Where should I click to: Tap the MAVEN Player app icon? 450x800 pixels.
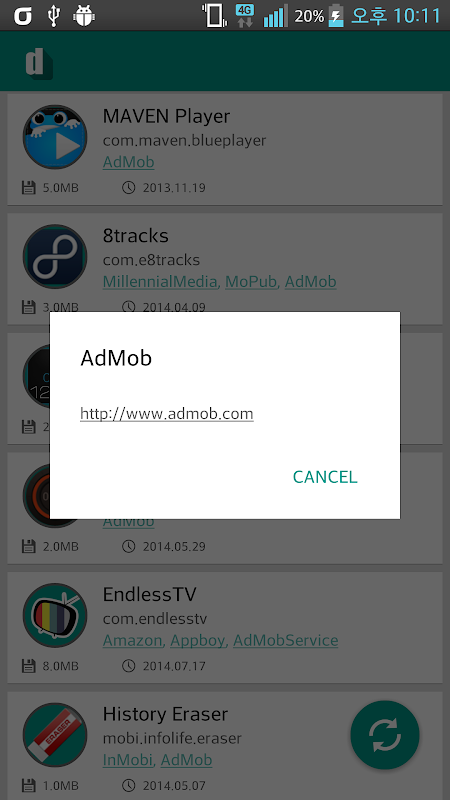tap(55, 137)
